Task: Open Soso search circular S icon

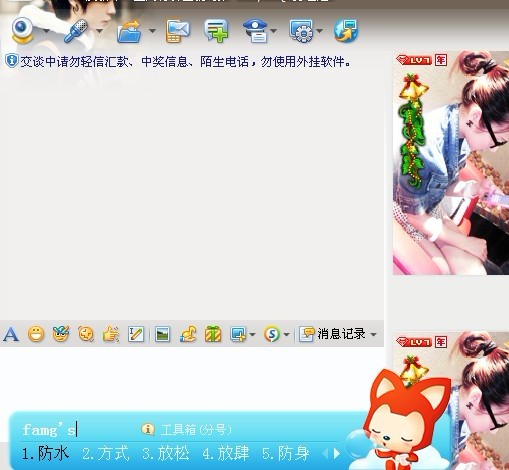Action: pos(272,334)
